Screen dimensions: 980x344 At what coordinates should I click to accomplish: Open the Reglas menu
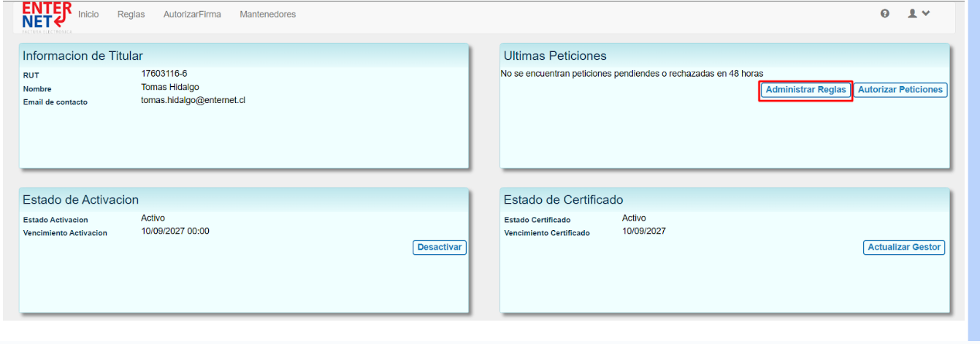click(x=131, y=14)
